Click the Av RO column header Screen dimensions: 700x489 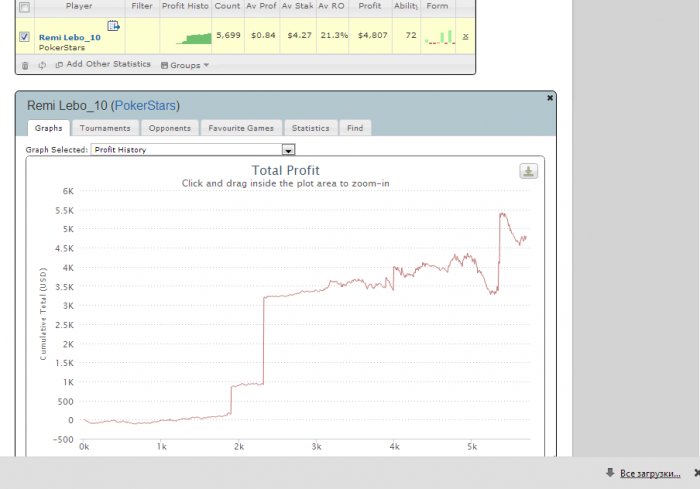tap(332, 6)
